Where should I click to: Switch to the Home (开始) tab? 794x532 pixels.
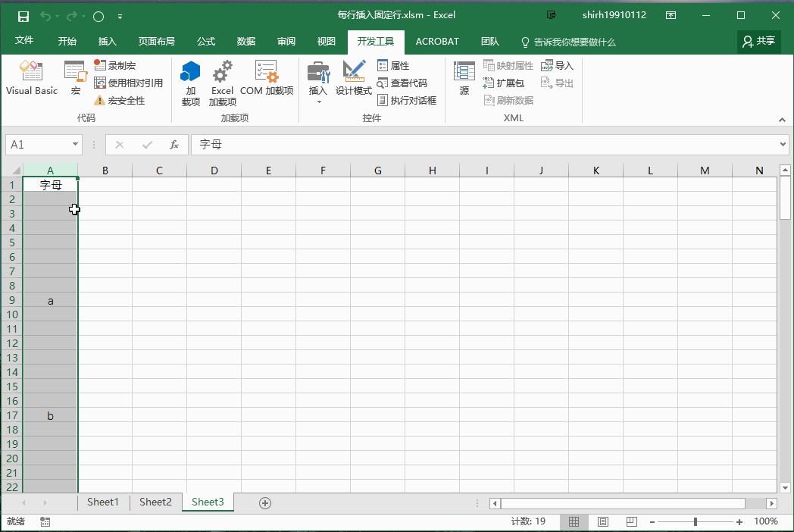tap(67, 42)
